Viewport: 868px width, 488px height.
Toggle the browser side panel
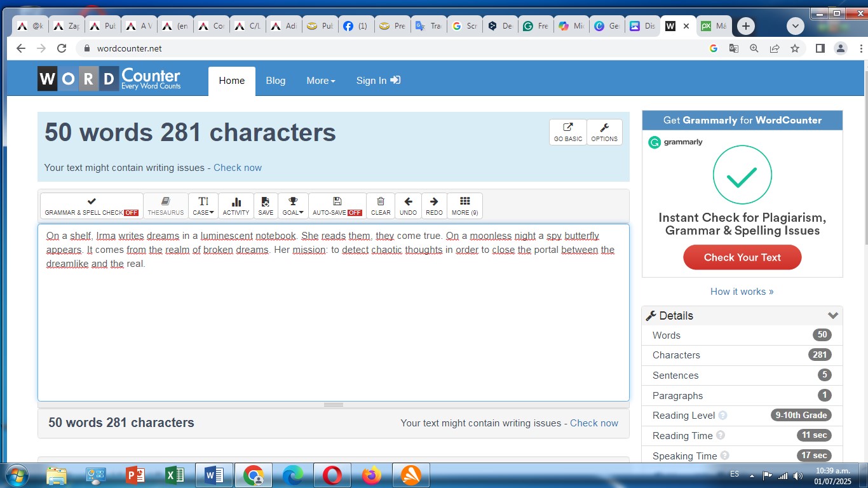(820, 48)
